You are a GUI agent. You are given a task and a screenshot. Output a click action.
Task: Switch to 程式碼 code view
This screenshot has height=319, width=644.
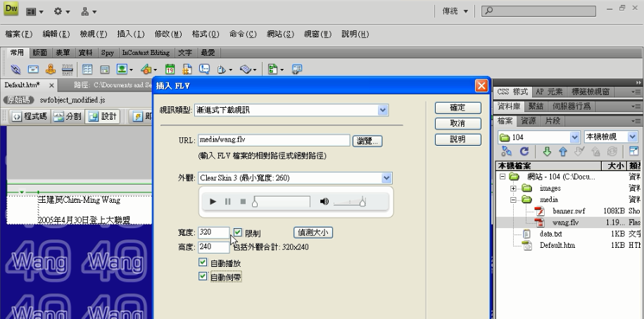29,116
